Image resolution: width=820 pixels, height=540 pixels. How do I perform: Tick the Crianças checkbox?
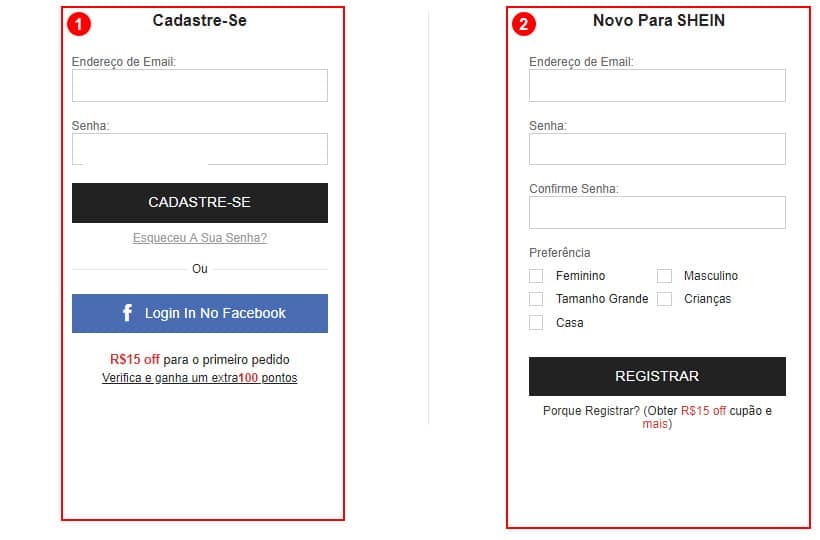[664, 298]
